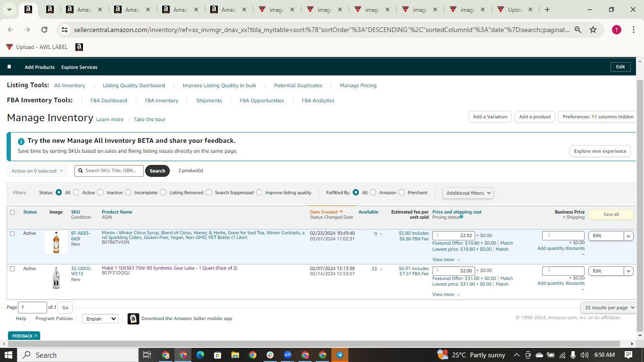Open the Chrome profile T avatar
This screenshot has height=362, width=644.
pyautogui.click(x=617, y=30)
